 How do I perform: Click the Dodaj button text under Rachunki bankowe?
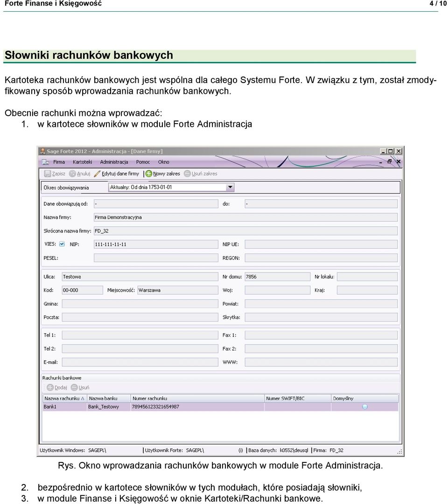point(61,388)
